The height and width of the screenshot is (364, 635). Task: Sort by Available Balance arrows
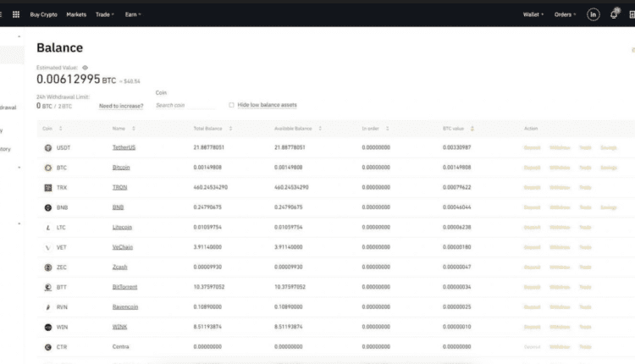[320, 129]
